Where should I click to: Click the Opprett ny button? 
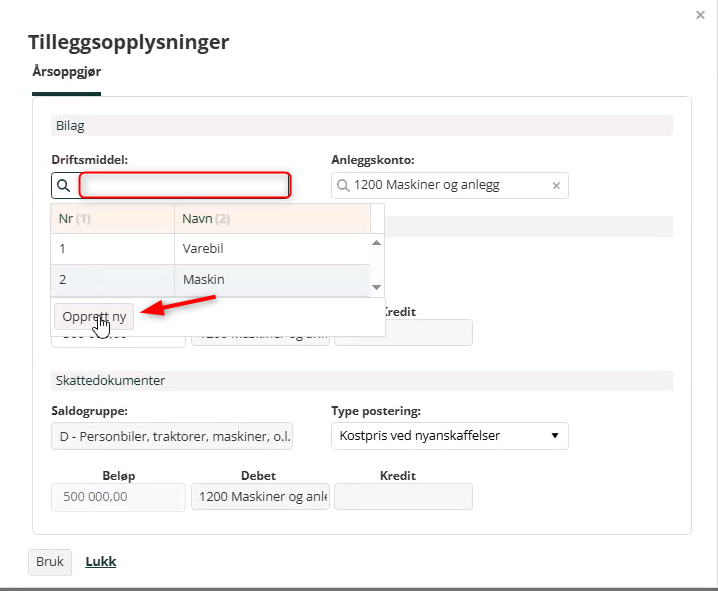pos(94,316)
